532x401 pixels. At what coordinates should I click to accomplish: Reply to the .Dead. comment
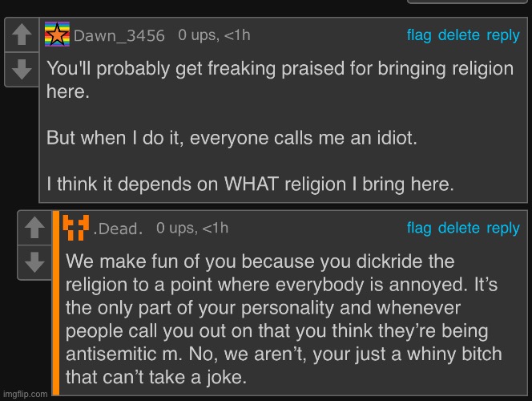(503, 229)
